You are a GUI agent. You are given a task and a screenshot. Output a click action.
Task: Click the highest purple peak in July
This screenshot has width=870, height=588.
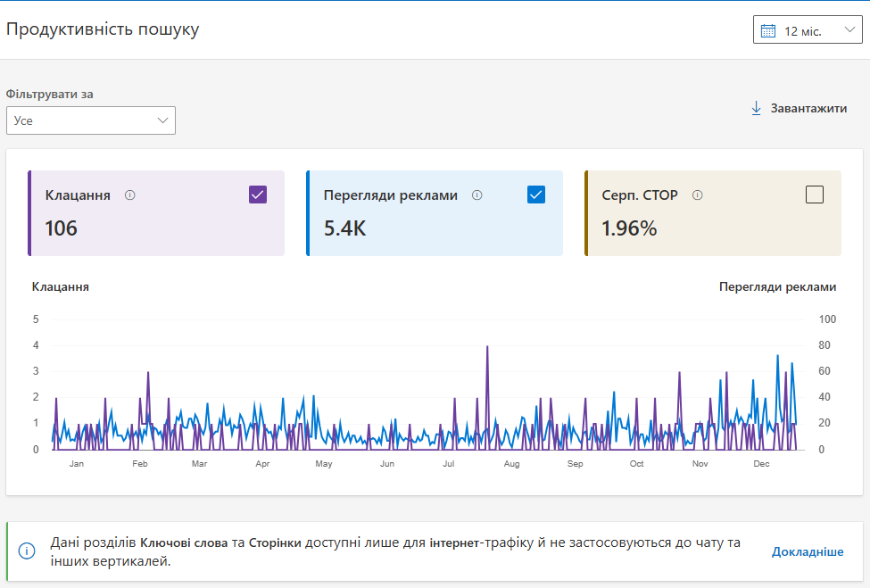click(487, 348)
